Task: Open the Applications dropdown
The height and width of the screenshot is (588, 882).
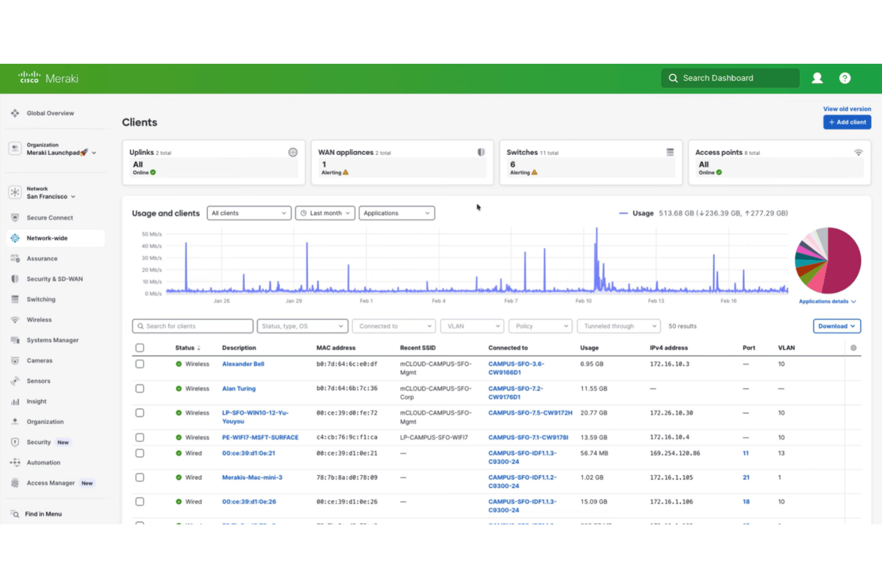Action: click(397, 213)
